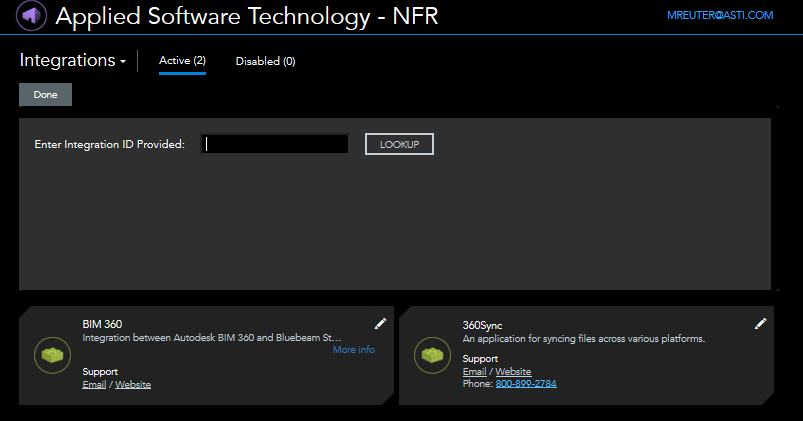Screen dimensions: 803x421
Task: Click the 360Sync phone number 800-899-2784
Action: pos(526,384)
